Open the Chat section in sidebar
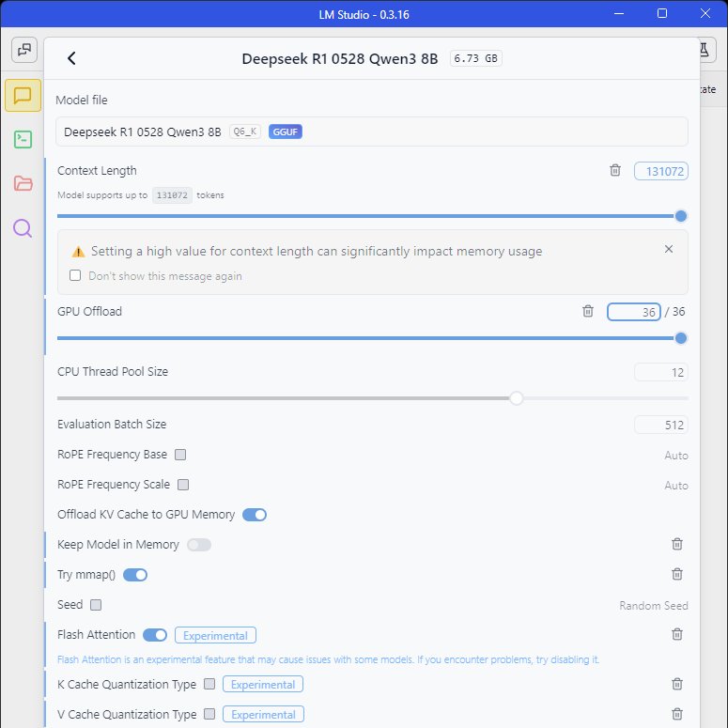Screen dimensions: 728x728 tap(23, 96)
